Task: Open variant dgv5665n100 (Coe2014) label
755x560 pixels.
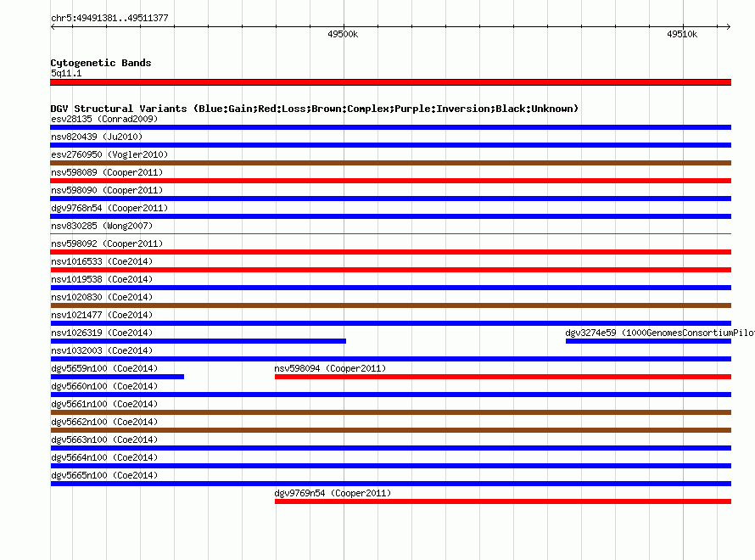Action: click(104, 475)
